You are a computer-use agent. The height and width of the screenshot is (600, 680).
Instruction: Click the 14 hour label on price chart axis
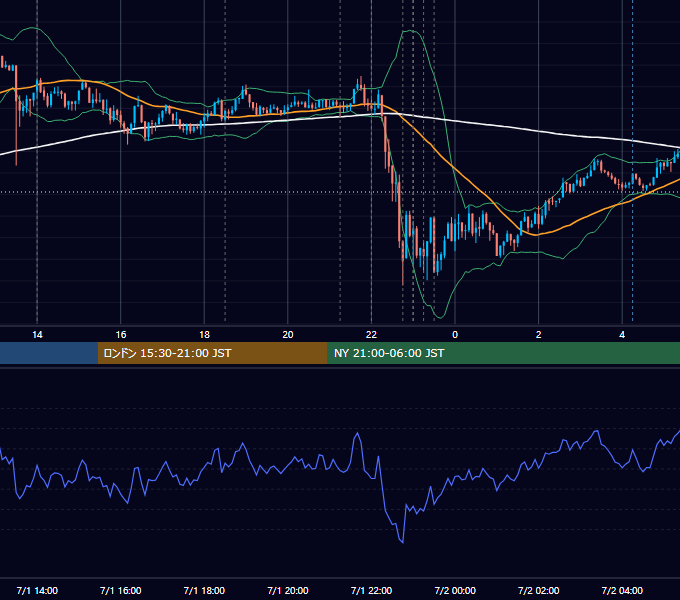pyautogui.click(x=37, y=335)
